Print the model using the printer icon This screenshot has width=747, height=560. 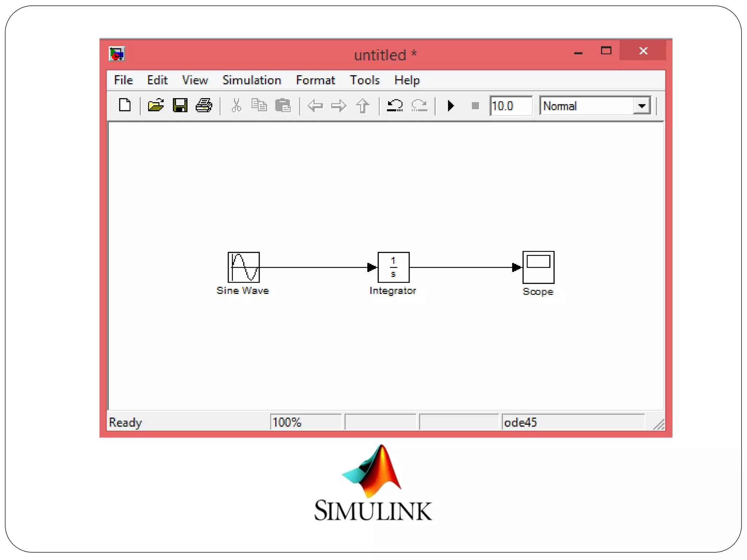pos(204,105)
